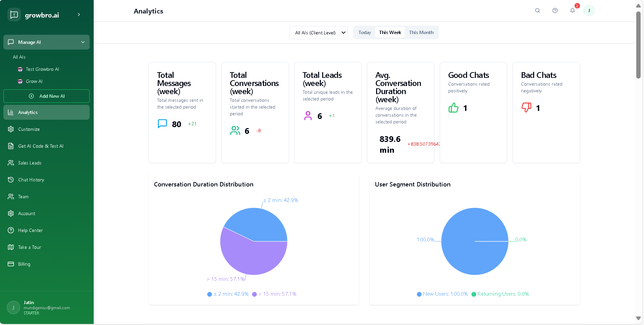
Task: Switch to This Month view
Action: 421,32
